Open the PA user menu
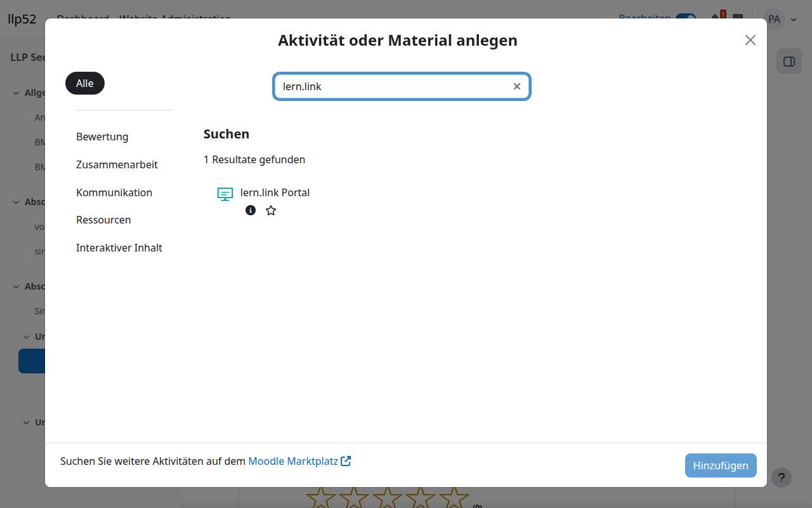 point(780,19)
